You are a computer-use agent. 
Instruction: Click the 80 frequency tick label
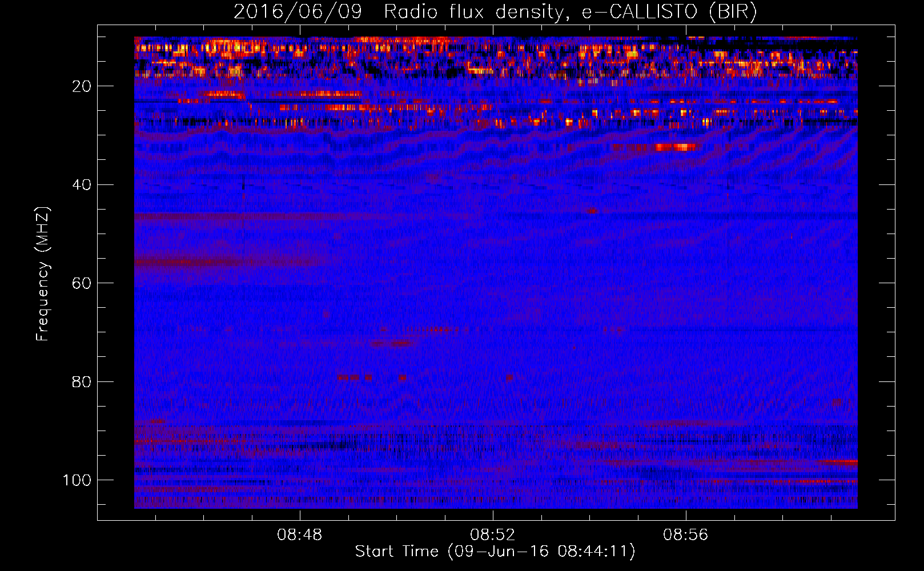point(82,381)
